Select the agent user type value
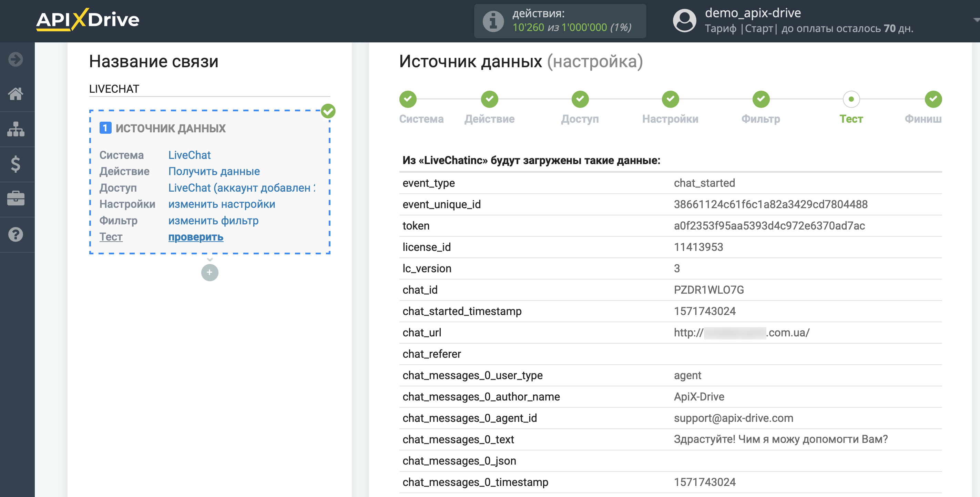Viewport: 980px width, 497px height. [687, 376]
